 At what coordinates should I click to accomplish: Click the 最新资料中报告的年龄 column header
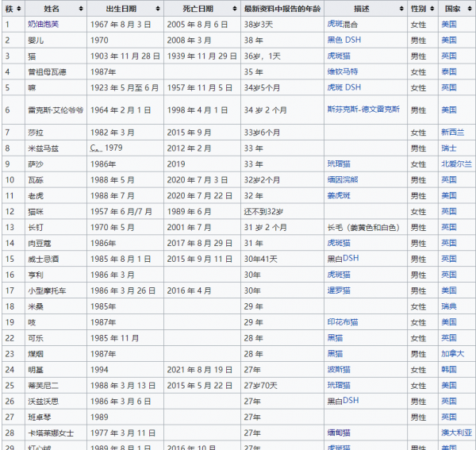click(x=282, y=9)
